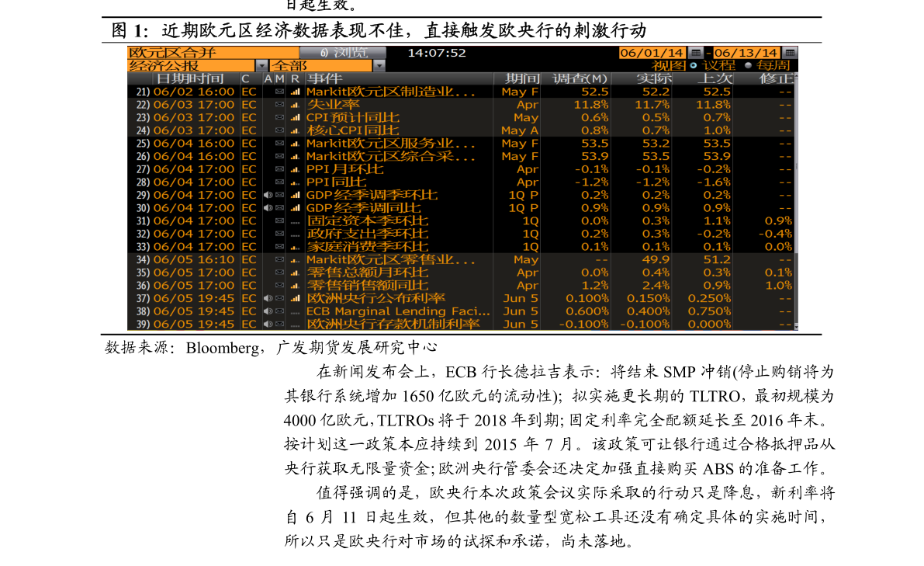Open the PPI月环比 event
This screenshot has height=566, width=924.
[x=344, y=169]
